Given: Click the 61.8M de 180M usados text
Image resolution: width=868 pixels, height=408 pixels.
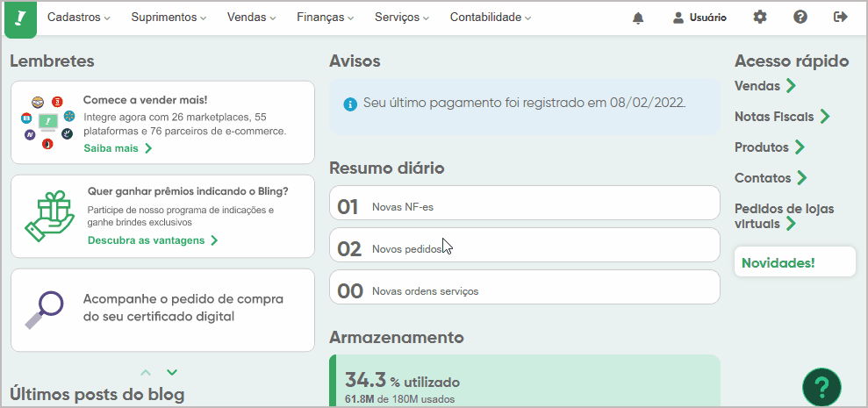Looking at the screenshot, I should (399, 399).
